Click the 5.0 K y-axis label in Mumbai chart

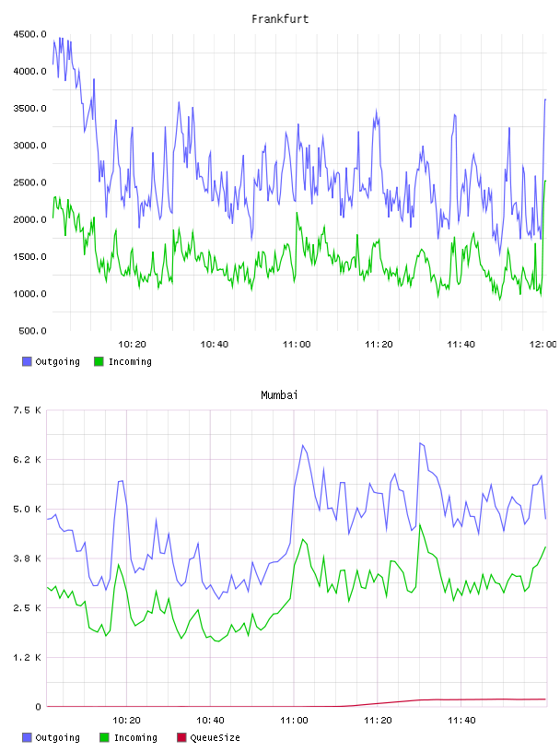point(27,509)
